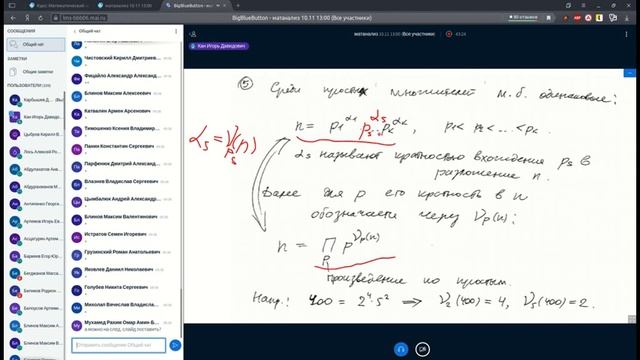Click the blue audio headset button
640x360 pixels.
[x=401, y=349]
